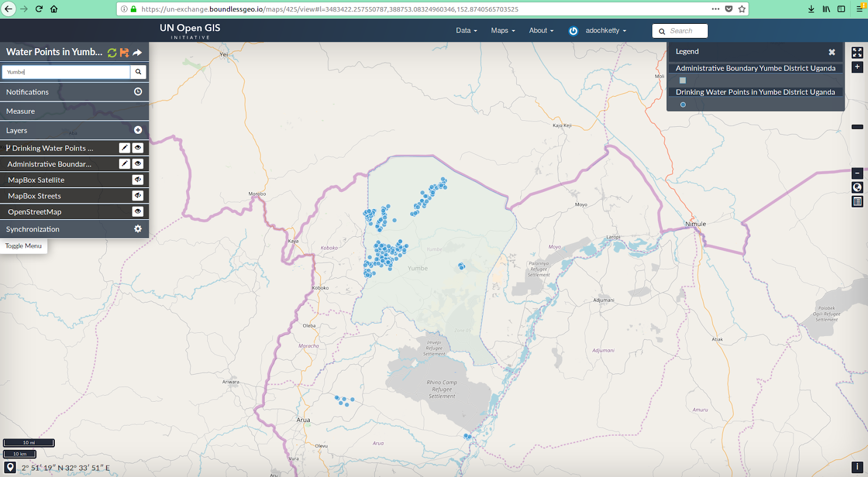868x477 pixels.
Task: Hide the Drinking Water Points layer
Action: (x=138, y=147)
